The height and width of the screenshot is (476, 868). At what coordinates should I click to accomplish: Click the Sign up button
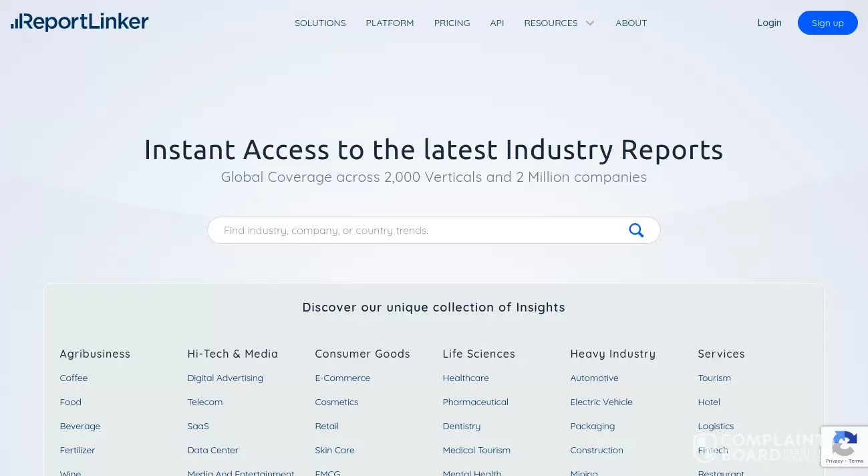click(827, 23)
